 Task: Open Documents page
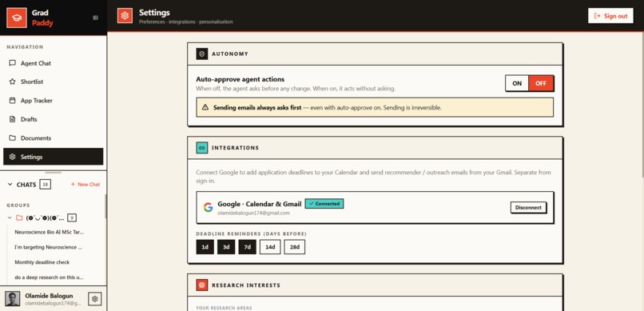click(54, 138)
